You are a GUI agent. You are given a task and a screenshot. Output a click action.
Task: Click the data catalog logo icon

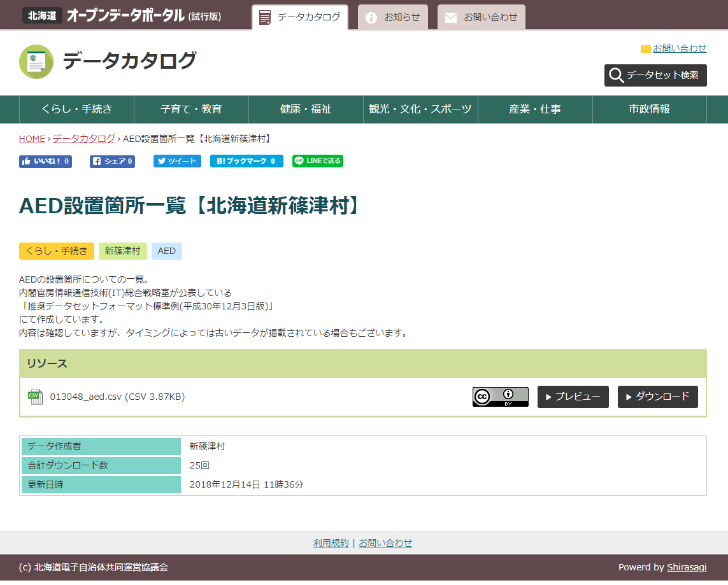[x=36, y=62]
